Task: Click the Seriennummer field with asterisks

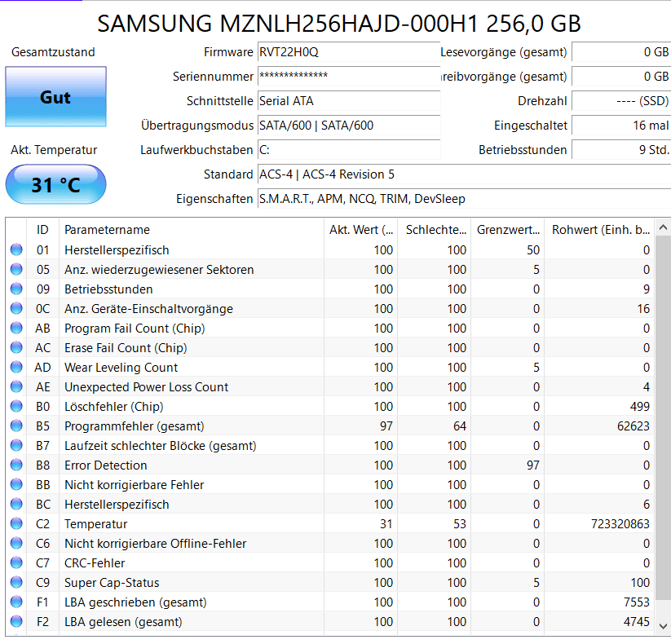Action: coord(349,77)
